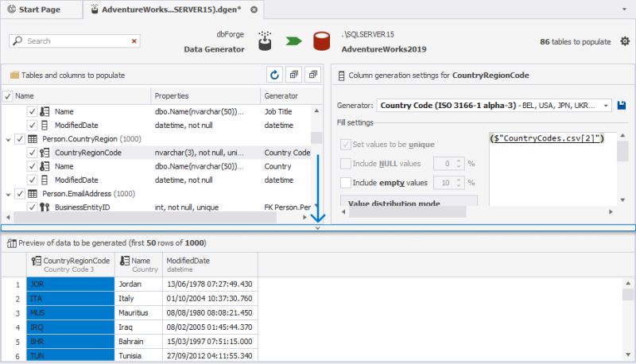Screen dimensions: 636x364
Task: Enable Include NULL values checkbox
Action: click(x=346, y=164)
